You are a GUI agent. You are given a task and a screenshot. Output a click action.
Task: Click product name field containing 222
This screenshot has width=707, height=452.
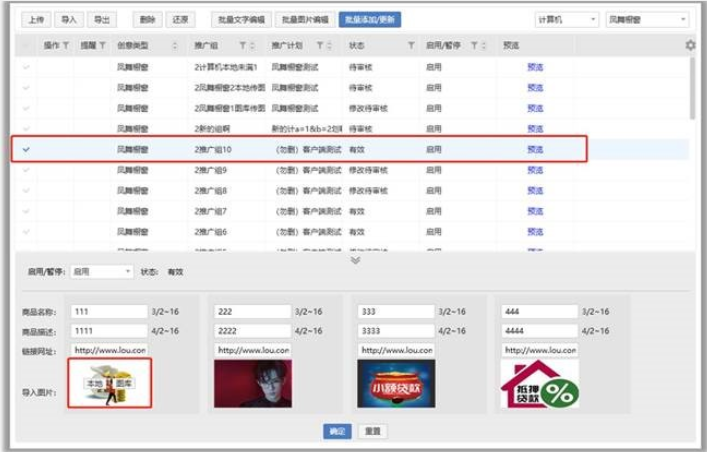(252, 311)
